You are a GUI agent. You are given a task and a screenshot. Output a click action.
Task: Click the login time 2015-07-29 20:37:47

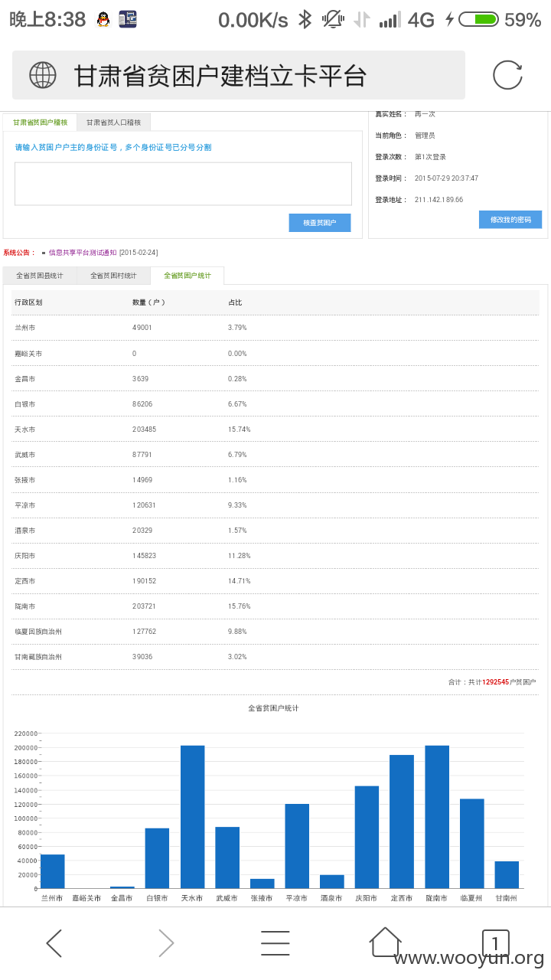click(x=446, y=178)
